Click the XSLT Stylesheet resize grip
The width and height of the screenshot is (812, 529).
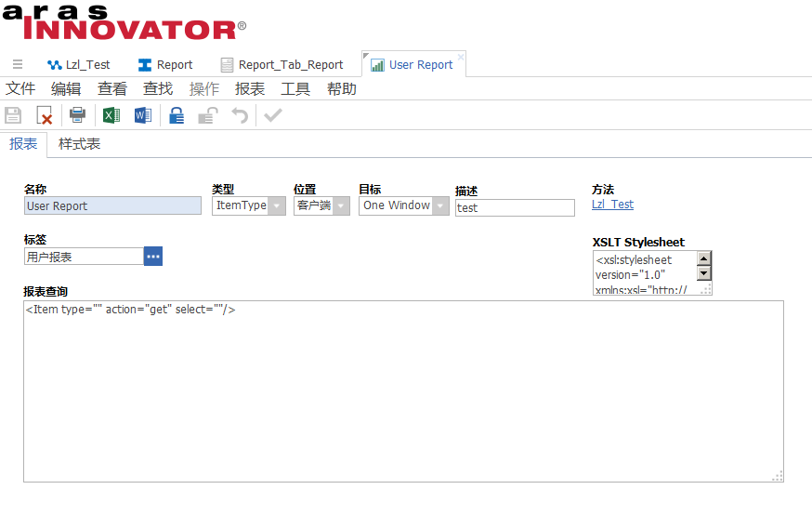coord(706,289)
